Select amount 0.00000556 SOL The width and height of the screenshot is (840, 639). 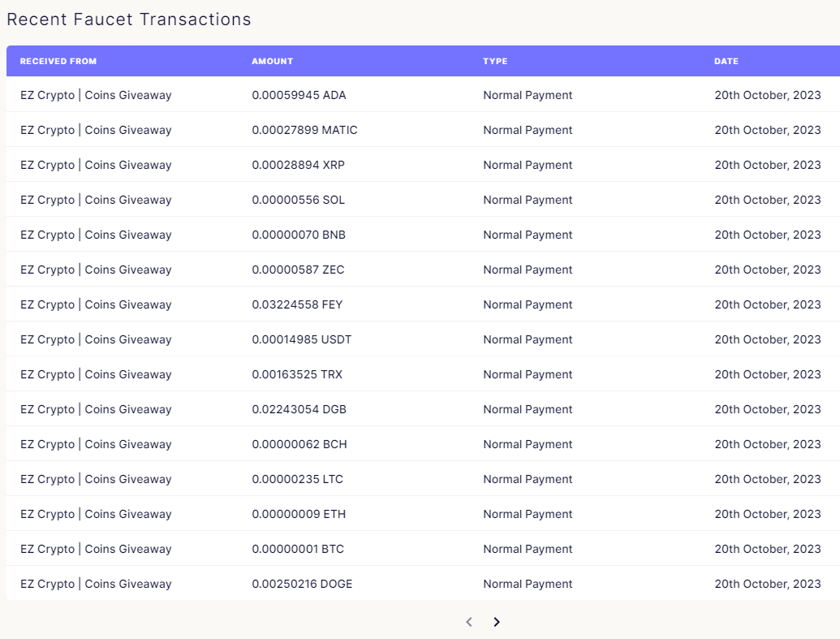(x=299, y=200)
